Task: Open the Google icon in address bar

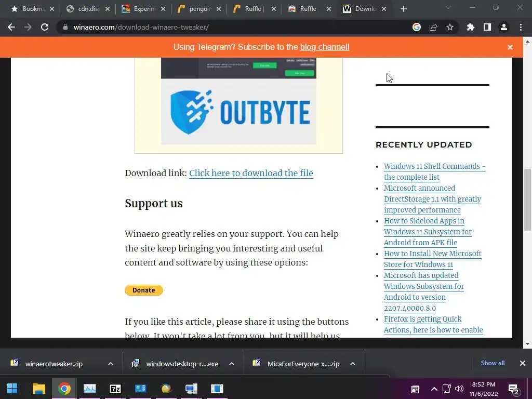Action: point(417,27)
